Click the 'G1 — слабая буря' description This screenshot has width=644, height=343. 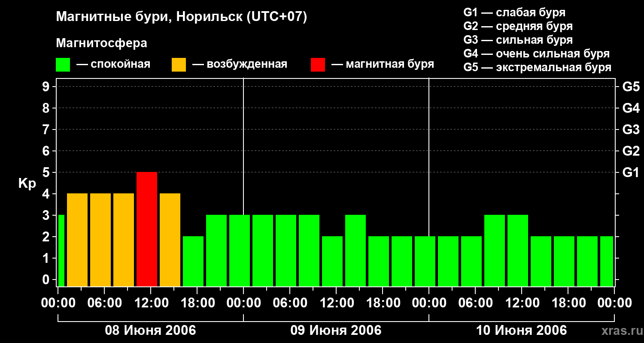(x=514, y=12)
